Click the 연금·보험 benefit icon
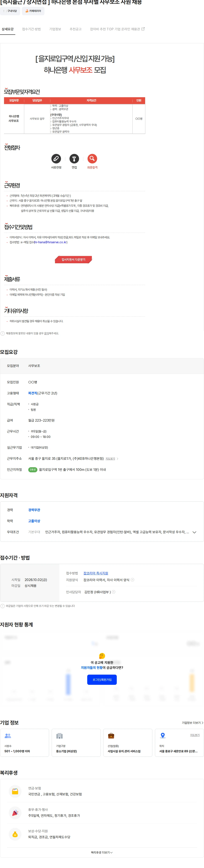Image resolution: width=204 pixels, height=868 pixels. [x=15, y=791]
